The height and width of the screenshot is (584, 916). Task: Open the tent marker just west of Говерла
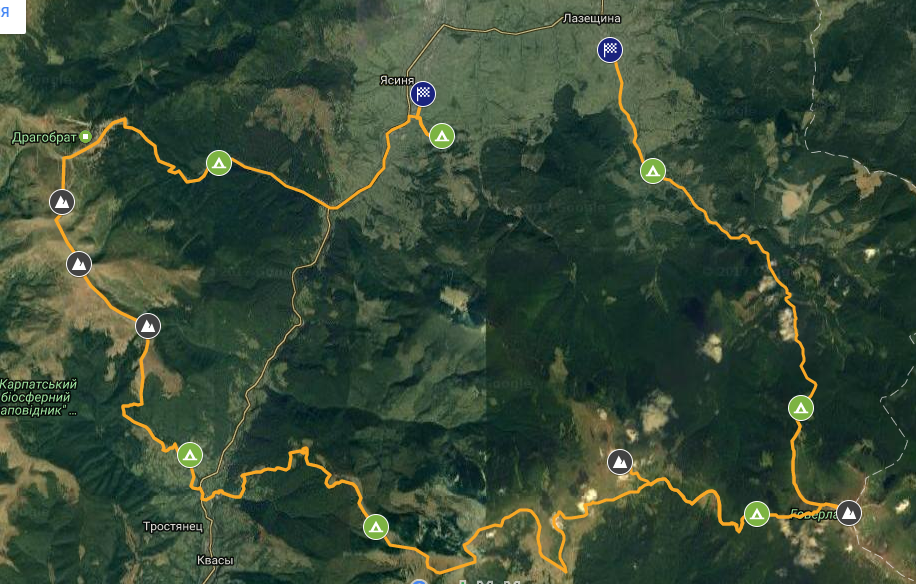[757, 514]
